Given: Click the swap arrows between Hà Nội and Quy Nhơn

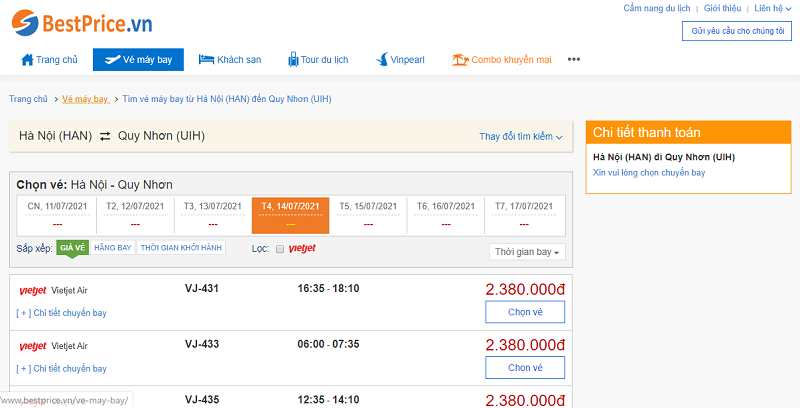Looking at the screenshot, I should [x=105, y=136].
